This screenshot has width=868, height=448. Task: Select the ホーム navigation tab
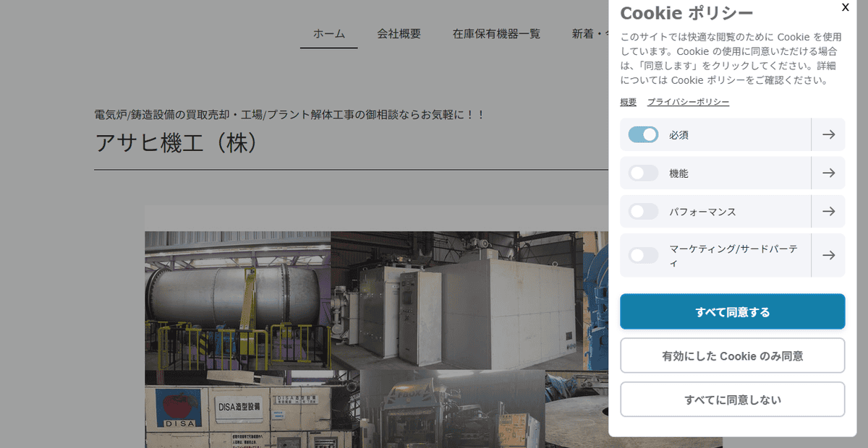pyautogui.click(x=328, y=33)
